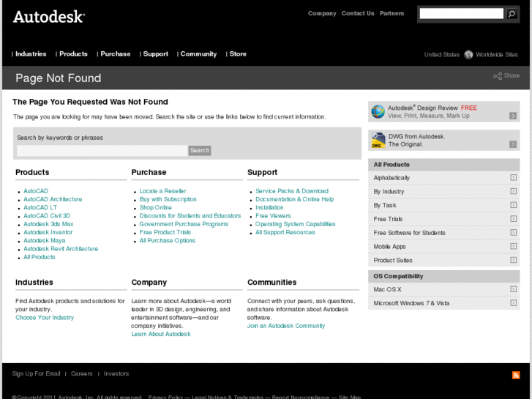Click Locate a Reseller link

coord(163,191)
